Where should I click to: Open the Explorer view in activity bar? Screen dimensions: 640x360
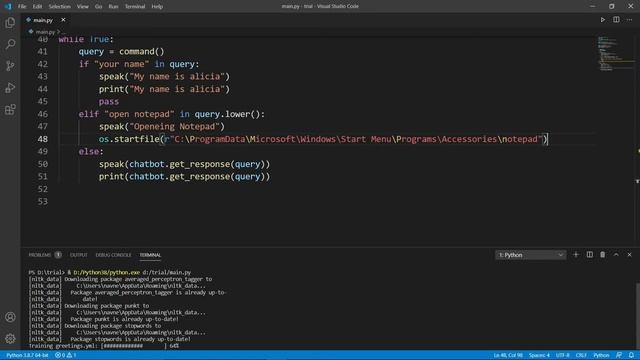[10, 23]
